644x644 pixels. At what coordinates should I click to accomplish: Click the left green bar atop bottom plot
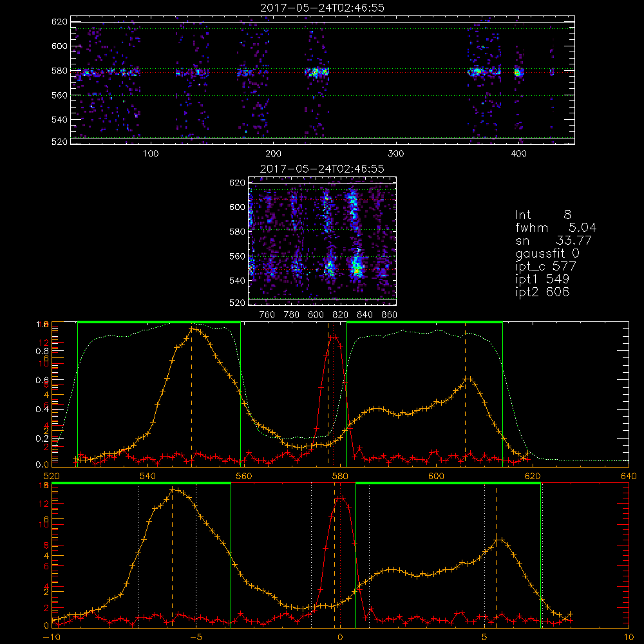(x=141, y=484)
